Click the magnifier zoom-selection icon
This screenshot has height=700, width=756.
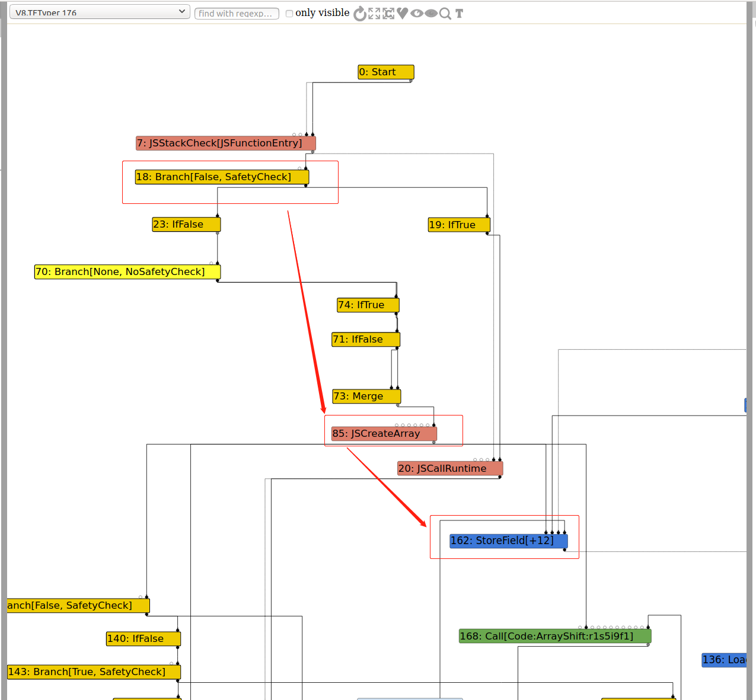coord(445,14)
